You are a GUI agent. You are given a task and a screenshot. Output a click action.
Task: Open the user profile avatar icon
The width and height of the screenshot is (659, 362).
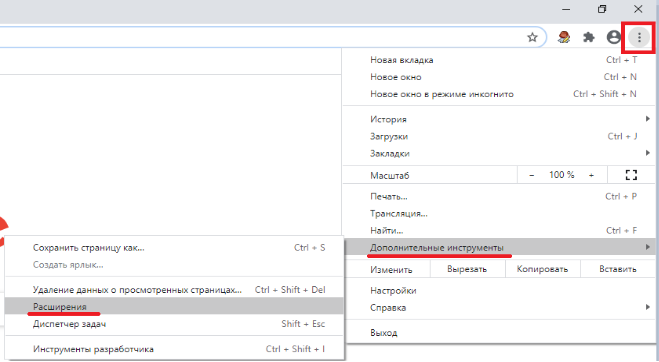(614, 37)
